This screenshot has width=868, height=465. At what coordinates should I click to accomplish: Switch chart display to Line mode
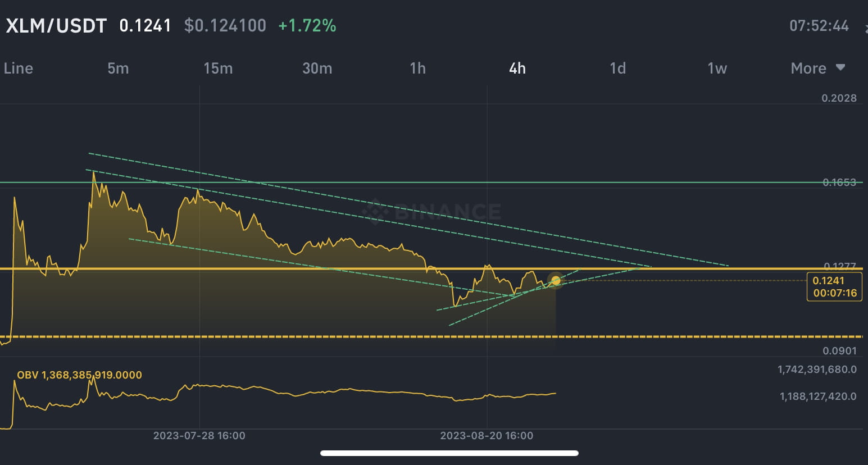[18, 68]
